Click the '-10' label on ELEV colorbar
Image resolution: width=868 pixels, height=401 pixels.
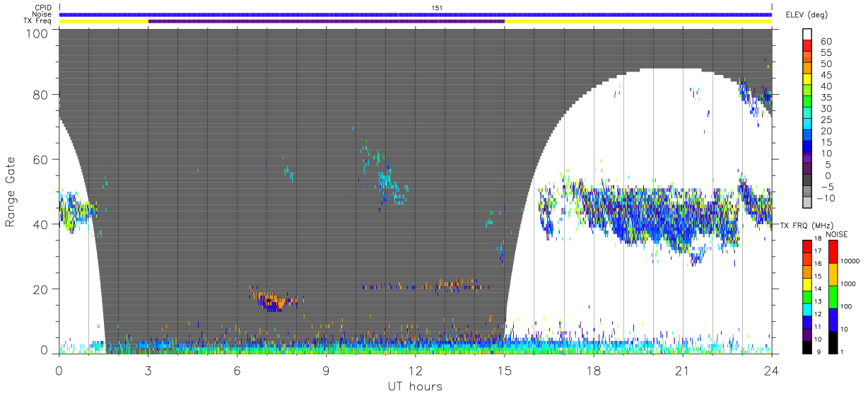coord(825,198)
